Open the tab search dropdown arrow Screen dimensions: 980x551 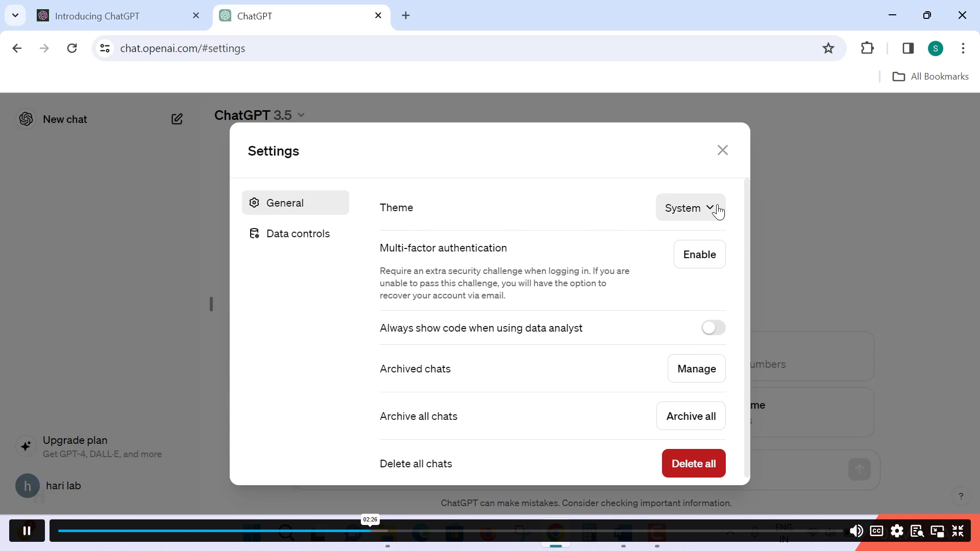point(15,15)
